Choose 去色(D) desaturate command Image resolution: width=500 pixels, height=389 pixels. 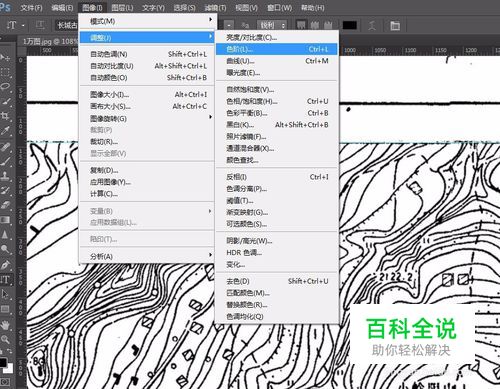coord(277,281)
